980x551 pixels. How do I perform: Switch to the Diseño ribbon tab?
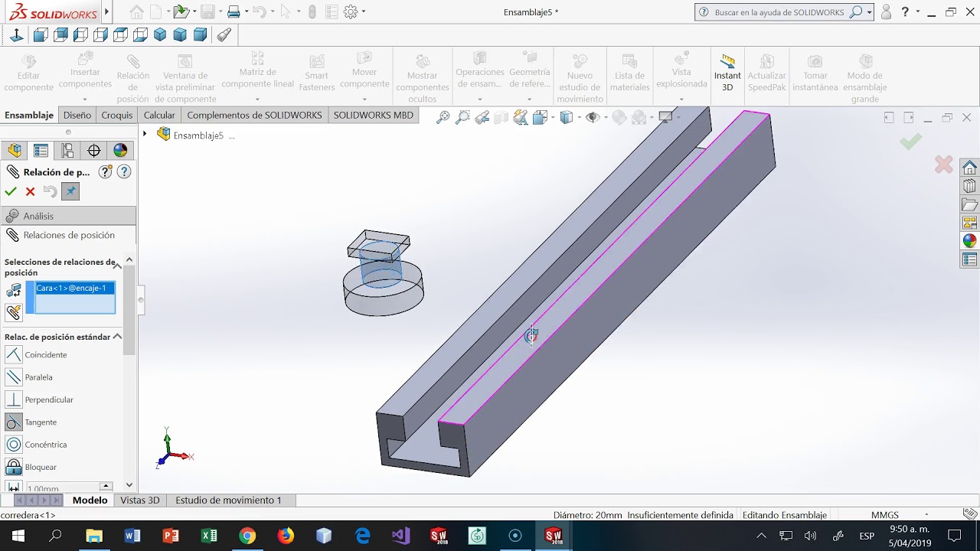(77, 115)
